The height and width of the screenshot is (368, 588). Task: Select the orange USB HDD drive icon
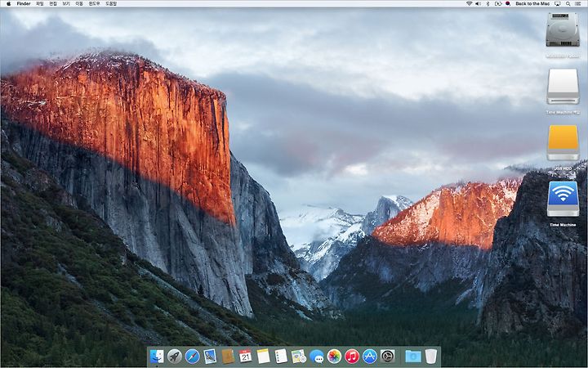[x=563, y=142]
